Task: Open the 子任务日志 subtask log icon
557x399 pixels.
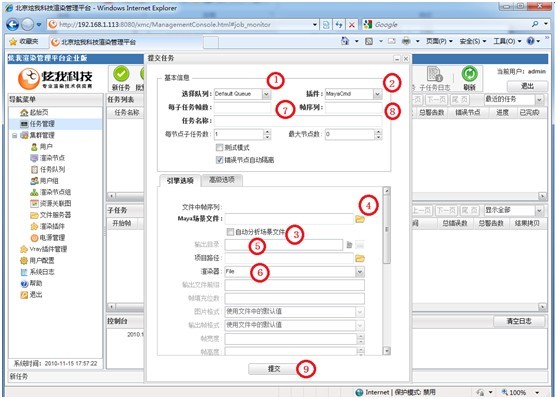Action: [434, 74]
